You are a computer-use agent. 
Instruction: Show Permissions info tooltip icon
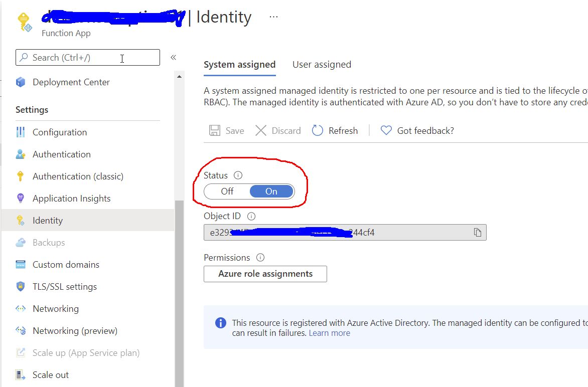(260, 257)
